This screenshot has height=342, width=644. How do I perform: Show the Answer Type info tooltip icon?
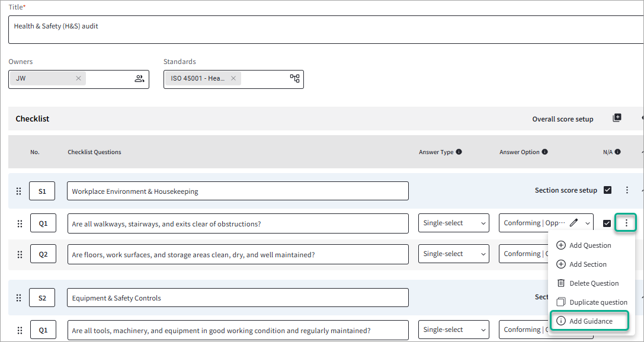click(x=459, y=152)
